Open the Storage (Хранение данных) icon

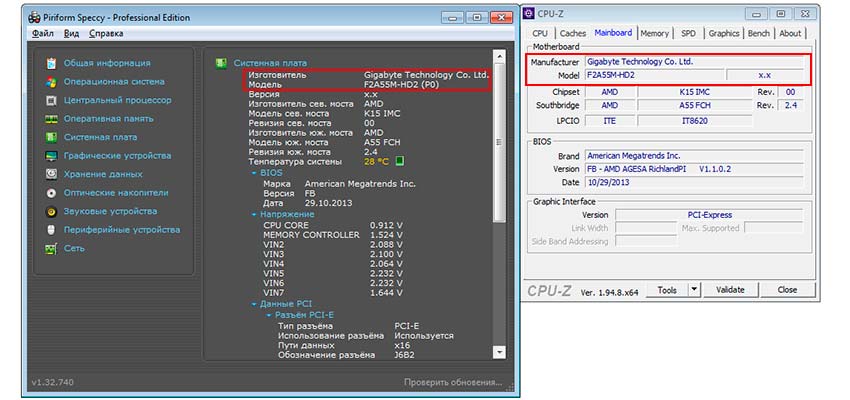tap(51, 174)
